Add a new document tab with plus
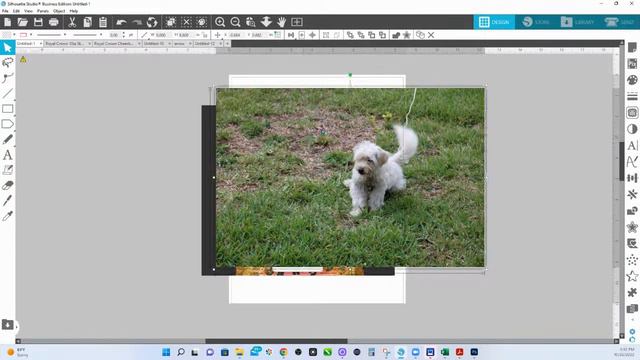This screenshot has width=640, height=360. (x=227, y=43)
